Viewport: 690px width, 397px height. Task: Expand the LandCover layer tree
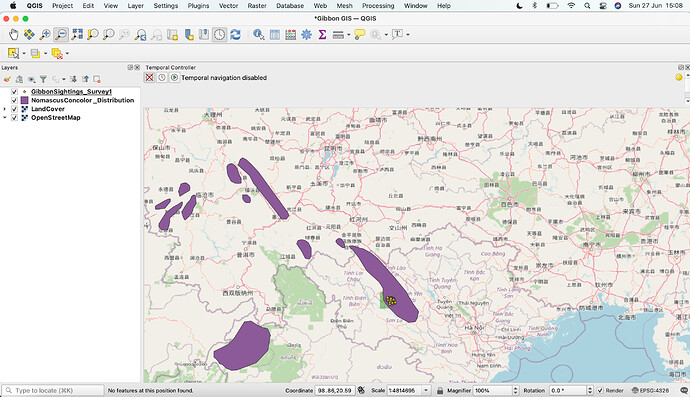pos(4,109)
